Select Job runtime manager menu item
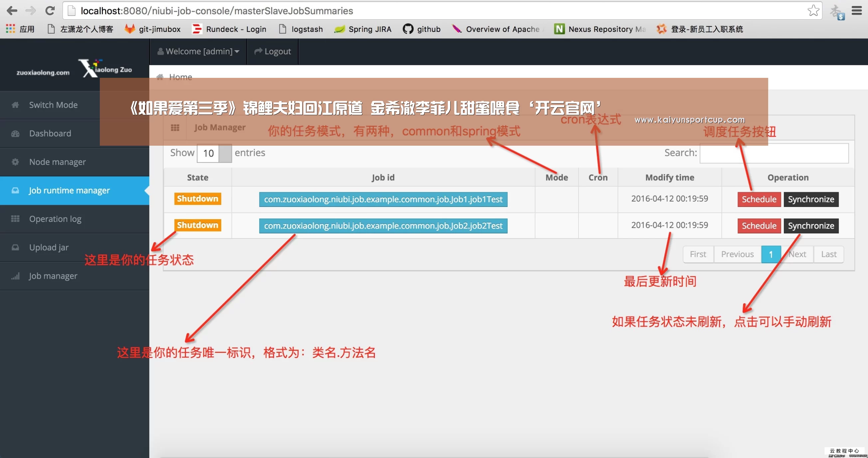This screenshot has height=458, width=868. click(75, 190)
